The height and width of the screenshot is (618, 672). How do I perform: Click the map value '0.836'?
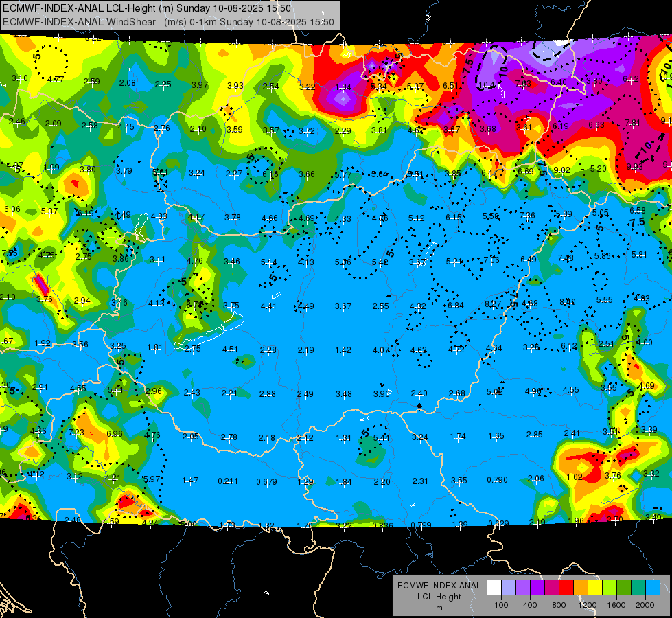(x=382, y=525)
